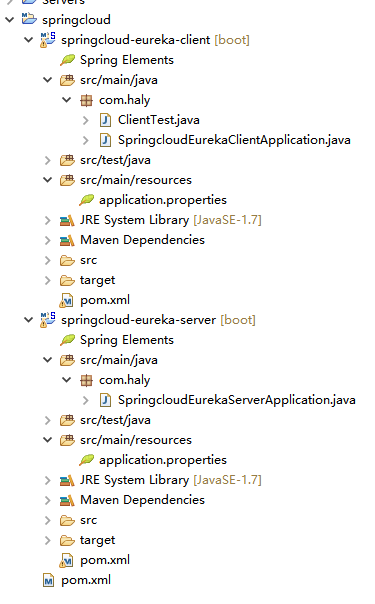Expand SpringcloudEurekaServerApplication.java node
Viewport: 375px width, 604px height.
[x=86, y=400]
